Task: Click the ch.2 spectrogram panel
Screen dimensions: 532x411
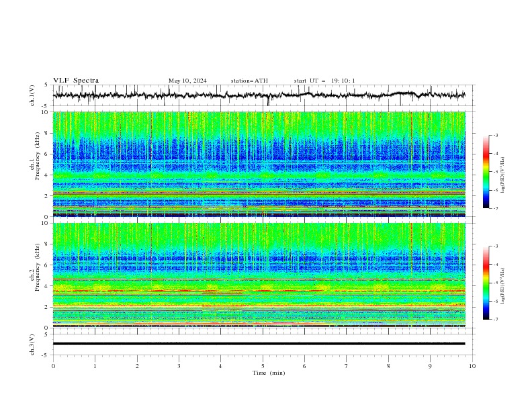Action: coord(259,275)
